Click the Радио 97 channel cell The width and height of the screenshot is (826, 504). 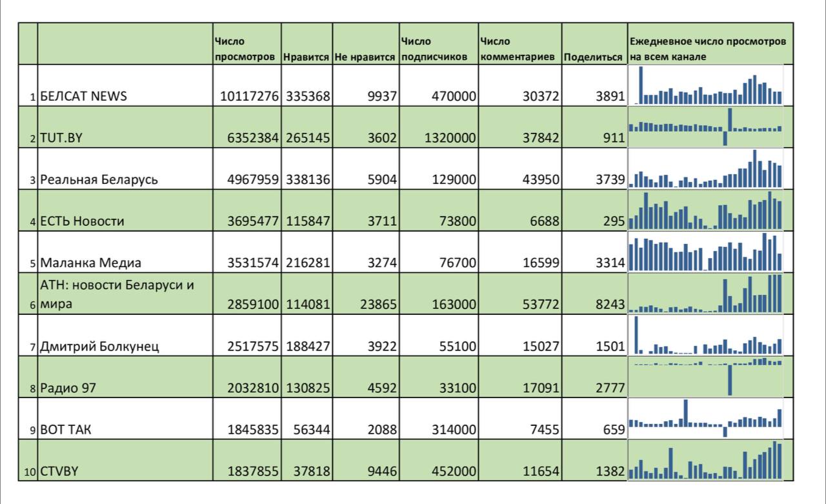tap(125, 377)
